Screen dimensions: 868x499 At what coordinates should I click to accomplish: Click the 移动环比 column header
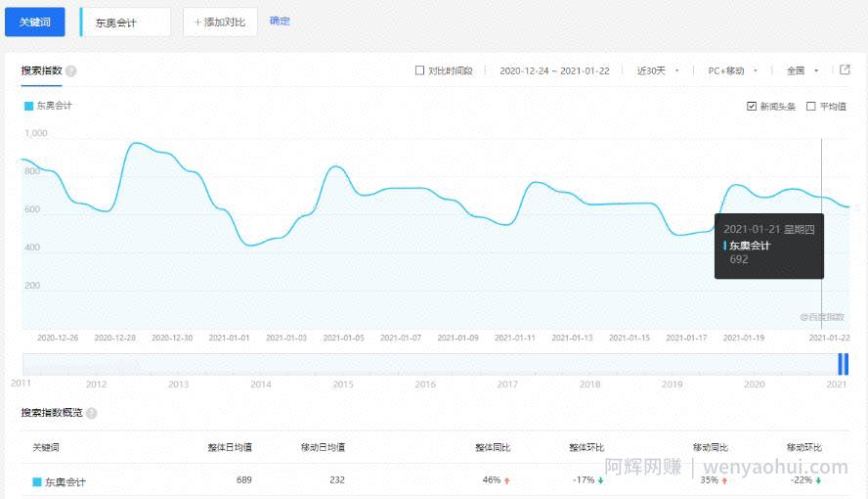803,447
